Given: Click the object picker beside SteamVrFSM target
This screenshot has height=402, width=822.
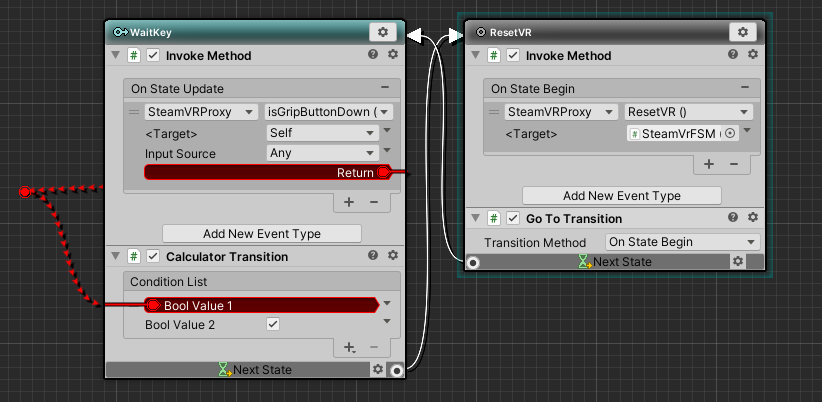Looking at the screenshot, I should 729,133.
